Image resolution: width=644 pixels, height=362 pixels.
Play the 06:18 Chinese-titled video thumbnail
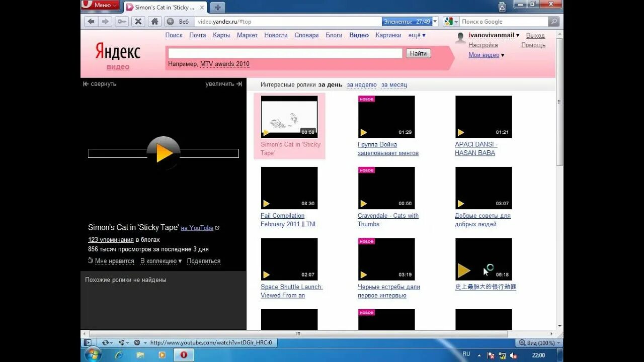pyautogui.click(x=484, y=259)
